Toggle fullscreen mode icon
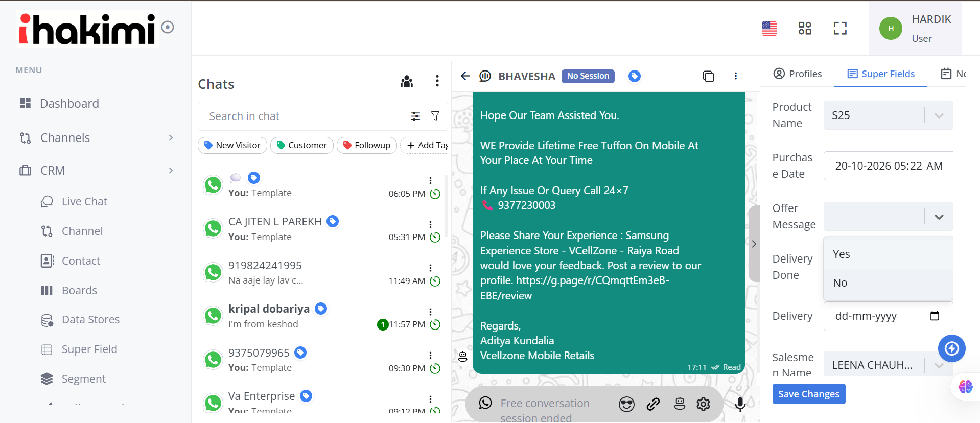 click(840, 28)
